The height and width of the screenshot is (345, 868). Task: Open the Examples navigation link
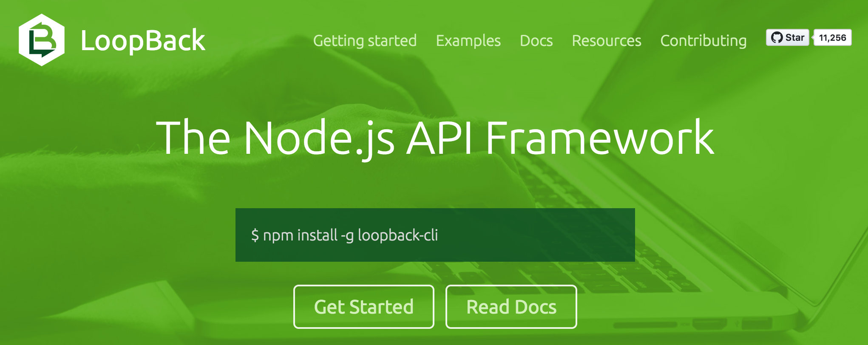click(x=468, y=41)
